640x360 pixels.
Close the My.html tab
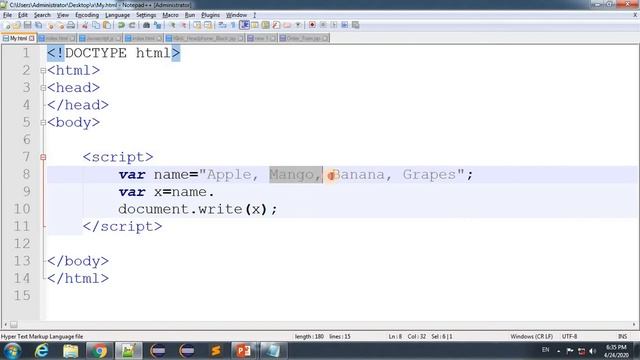(x=32, y=38)
